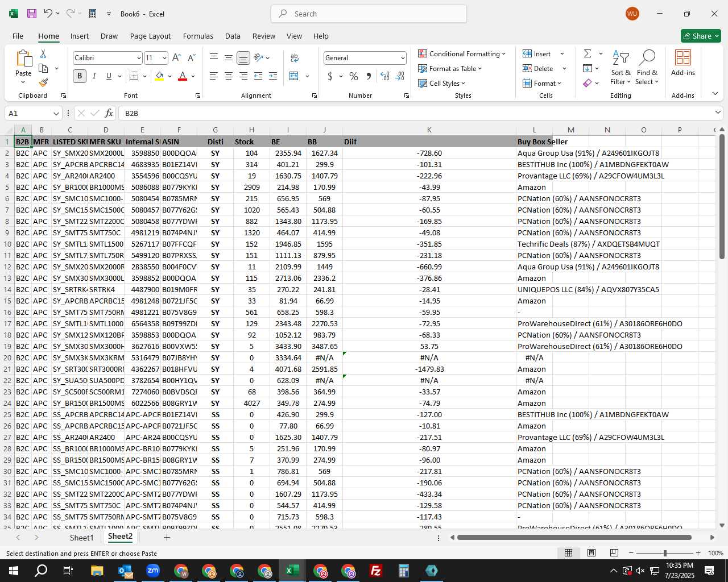728x582 pixels.
Task: Set horizontal Align Left
Action: pos(214,76)
